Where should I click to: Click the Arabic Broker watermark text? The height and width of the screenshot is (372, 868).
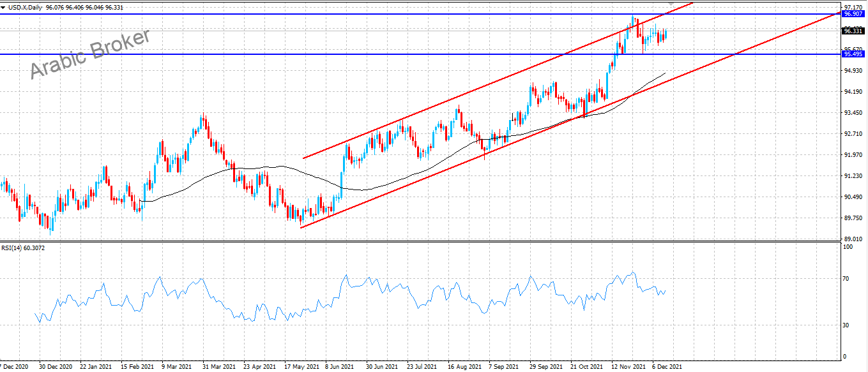click(91, 54)
